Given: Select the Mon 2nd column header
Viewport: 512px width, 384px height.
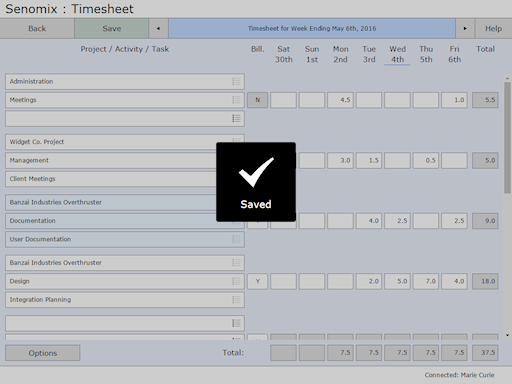Looking at the screenshot, I should pyautogui.click(x=340, y=54).
